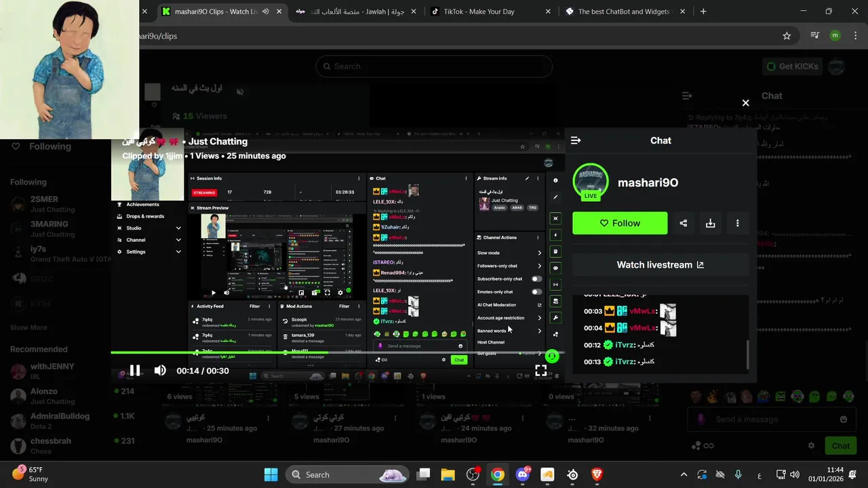The width and height of the screenshot is (868, 488).
Task: Open Chrome profile avatar
Action: [835, 36]
